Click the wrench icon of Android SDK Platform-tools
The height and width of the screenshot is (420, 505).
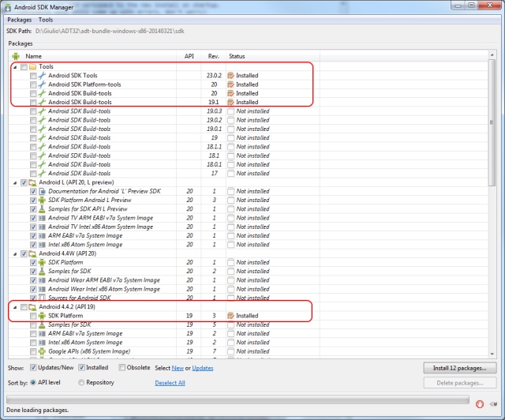[x=42, y=84]
